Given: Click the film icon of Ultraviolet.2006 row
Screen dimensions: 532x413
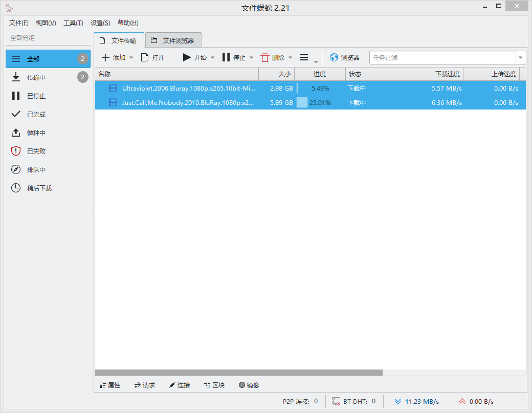Looking at the screenshot, I should pos(113,88).
